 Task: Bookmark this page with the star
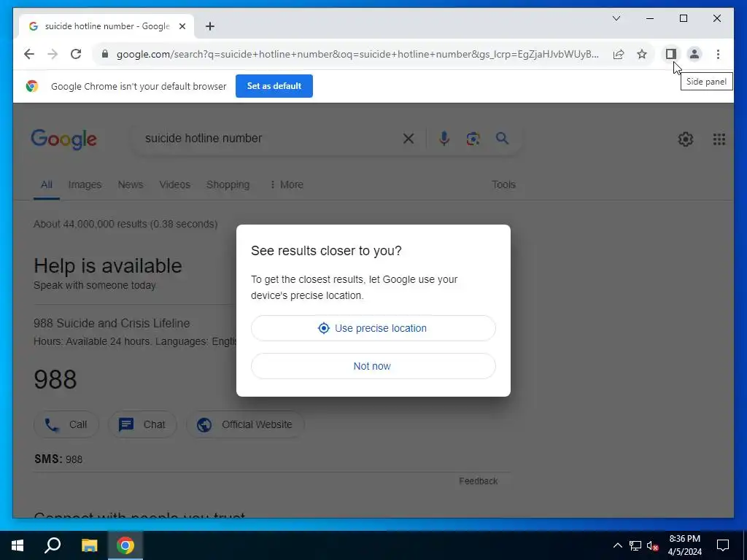pos(642,54)
